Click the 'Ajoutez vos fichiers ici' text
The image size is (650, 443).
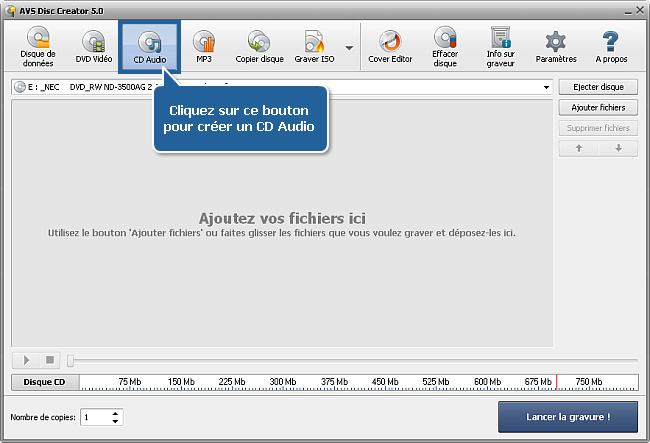pyautogui.click(x=282, y=218)
